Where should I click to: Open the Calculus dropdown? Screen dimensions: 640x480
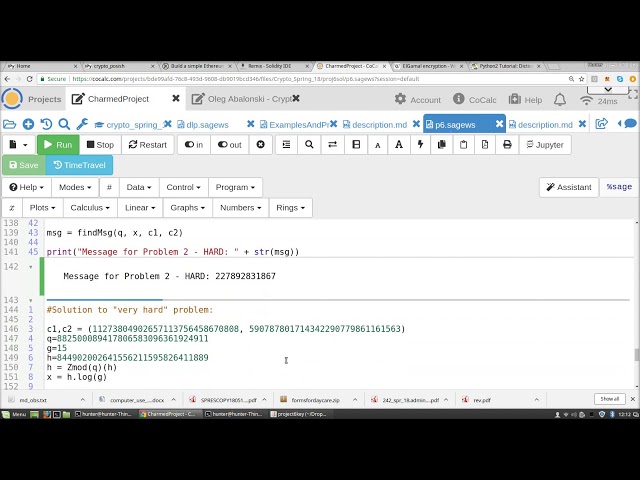tap(90, 207)
